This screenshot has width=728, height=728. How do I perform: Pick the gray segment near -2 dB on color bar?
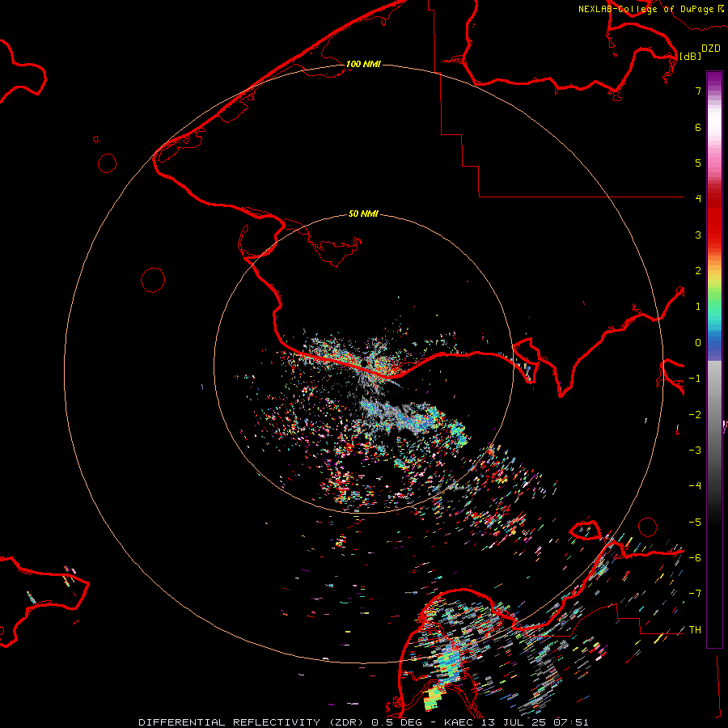coord(714,414)
